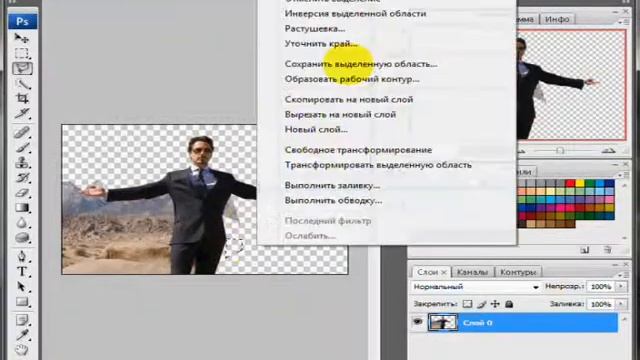Toggle the lock all padlock icon

tap(509, 304)
